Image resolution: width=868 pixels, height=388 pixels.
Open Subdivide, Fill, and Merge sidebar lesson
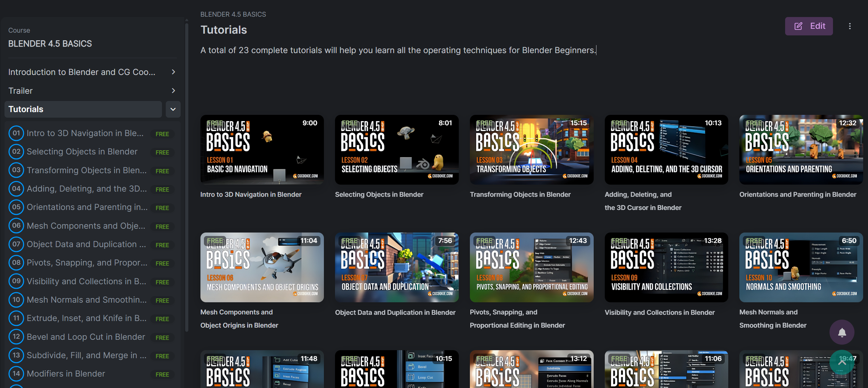(87, 355)
